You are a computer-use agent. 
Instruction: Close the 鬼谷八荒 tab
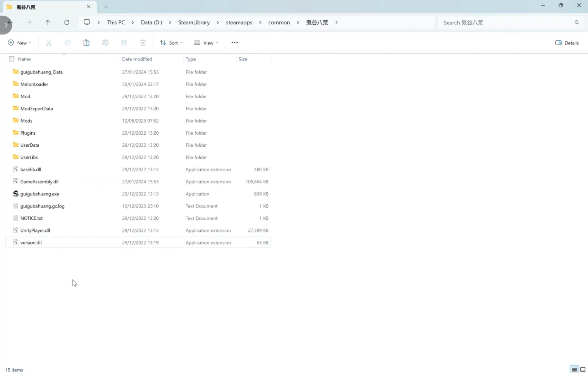point(88,7)
